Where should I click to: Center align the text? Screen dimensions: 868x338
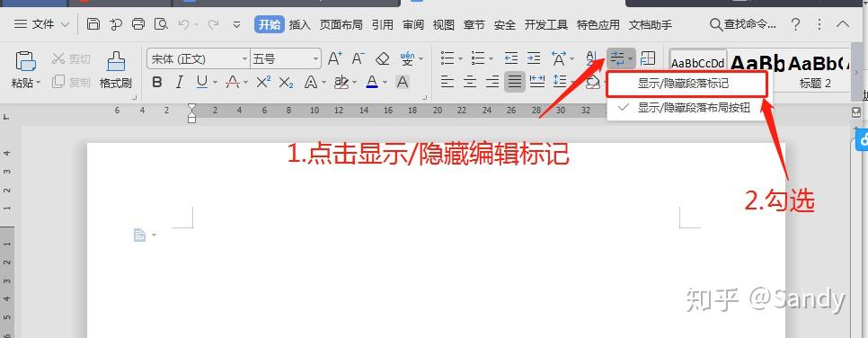tap(470, 83)
